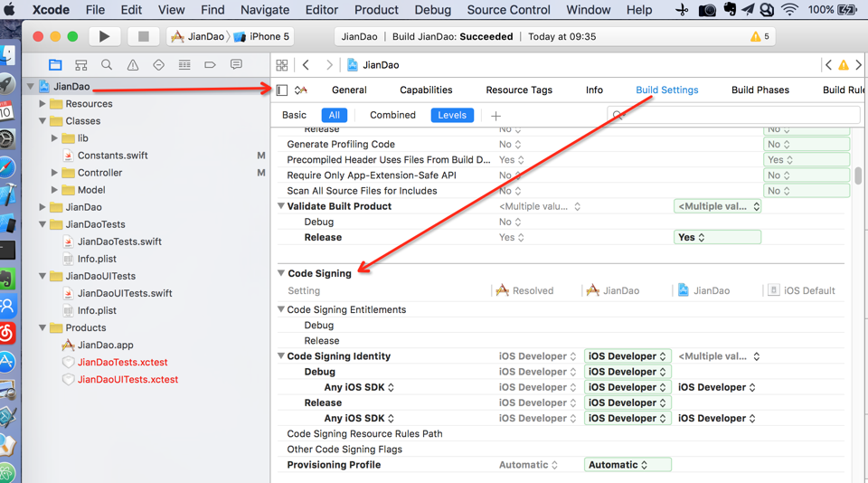Choose the JianDao scheme in toolbar

pyautogui.click(x=198, y=36)
